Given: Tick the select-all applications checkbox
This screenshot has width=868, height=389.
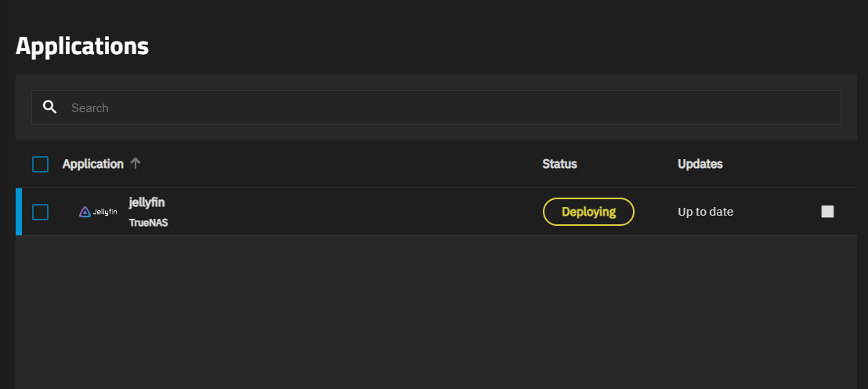Looking at the screenshot, I should click(40, 164).
